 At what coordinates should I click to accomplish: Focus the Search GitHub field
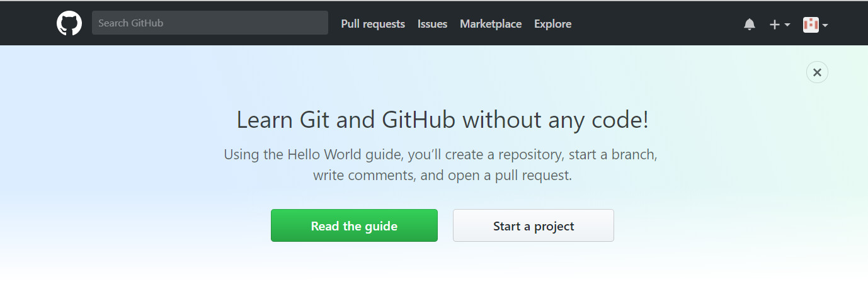point(210,23)
